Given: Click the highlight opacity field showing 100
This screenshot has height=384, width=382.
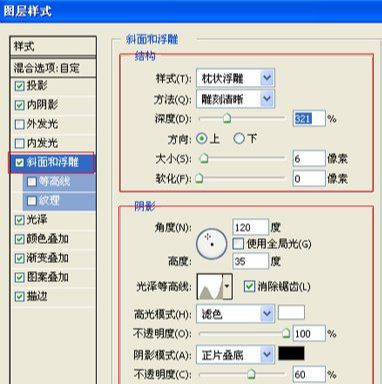Looking at the screenshot, I should coord(309,333).
